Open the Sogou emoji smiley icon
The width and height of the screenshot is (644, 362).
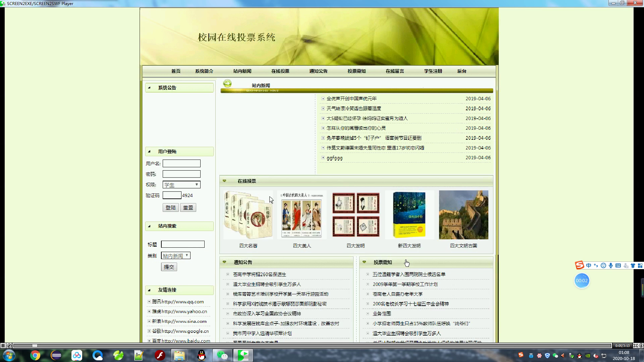pyautogui.click(x=603, y=265)
